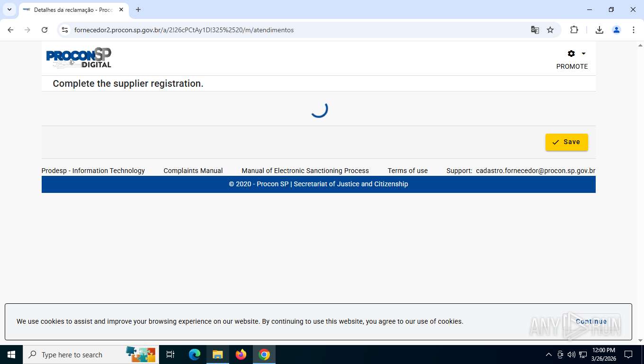Click the browser Back arrow
Image resolution: width=644 pixels, height=364 pixels.
click(x=10, y=30)
